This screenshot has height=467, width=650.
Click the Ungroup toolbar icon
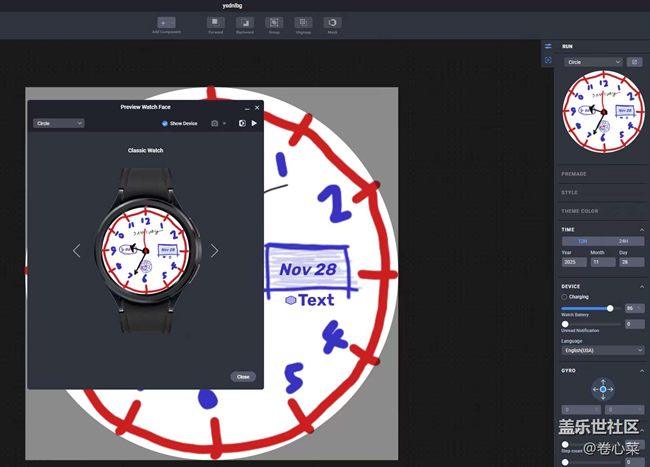tap(303, 22)
